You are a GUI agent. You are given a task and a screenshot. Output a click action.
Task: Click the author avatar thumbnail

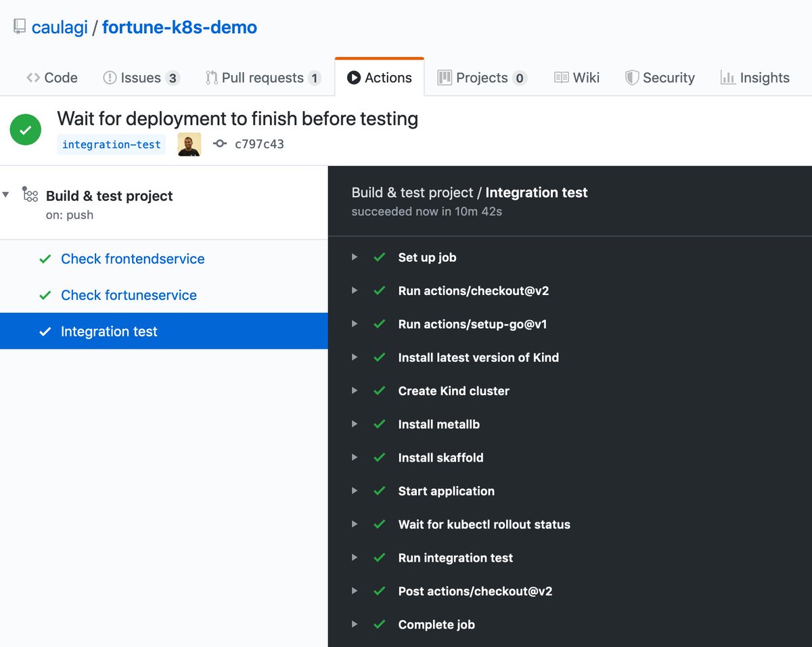(189, 143)
